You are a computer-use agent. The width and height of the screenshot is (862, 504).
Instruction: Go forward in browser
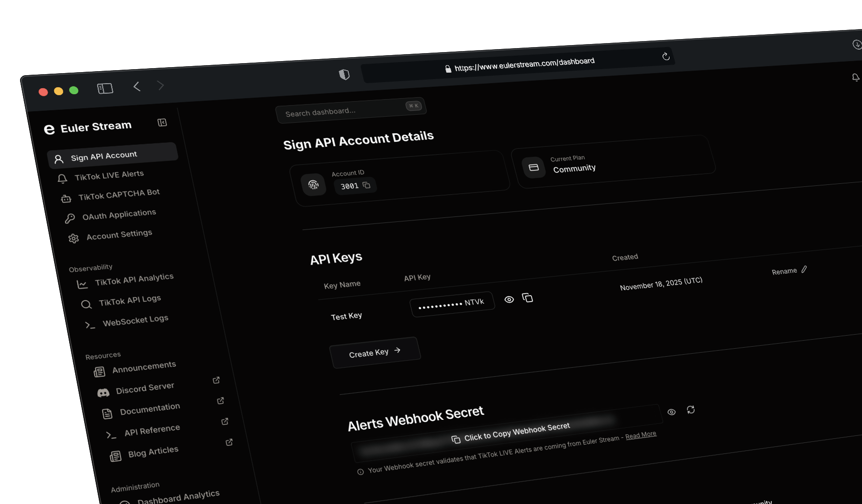point(160,85)
